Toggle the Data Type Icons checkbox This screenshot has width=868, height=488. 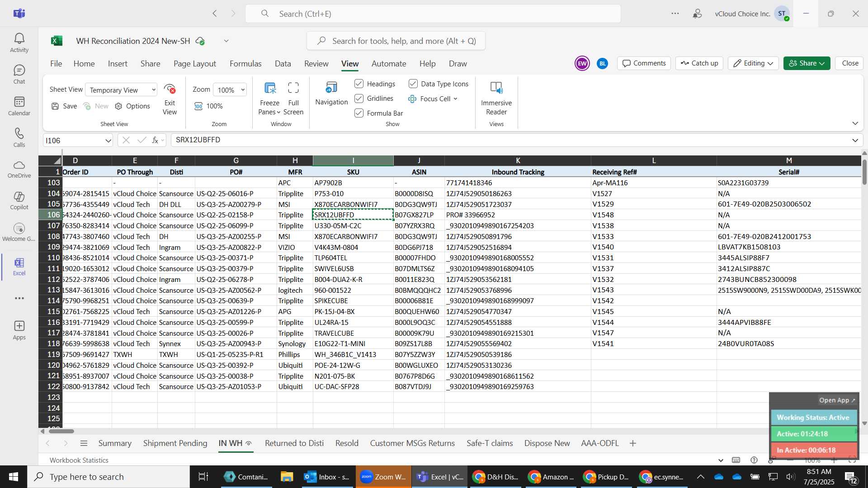click(413, 84)
